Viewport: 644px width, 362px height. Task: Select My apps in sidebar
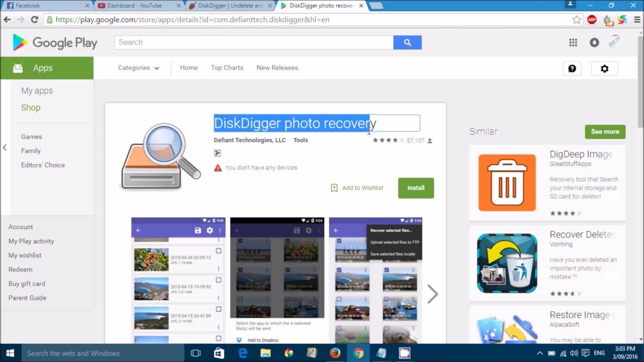point(37,90)
